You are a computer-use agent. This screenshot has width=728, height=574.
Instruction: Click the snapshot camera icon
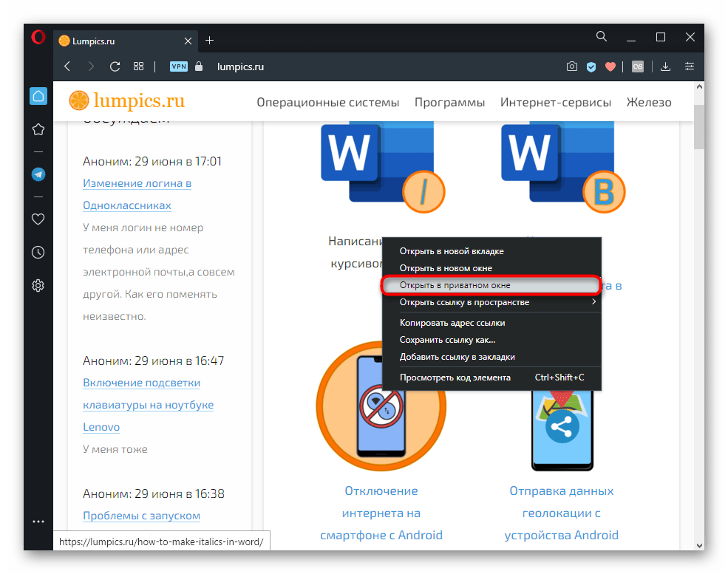[571, 66]
